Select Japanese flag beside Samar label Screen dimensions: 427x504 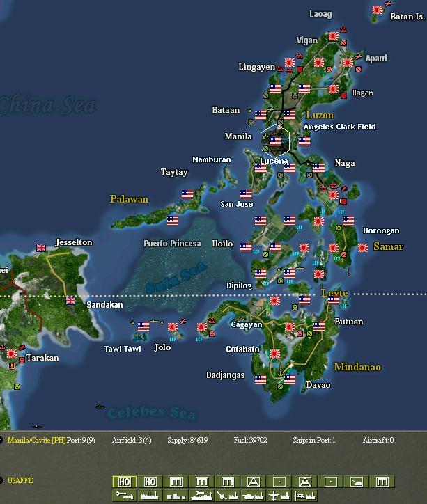coord(363,248)
